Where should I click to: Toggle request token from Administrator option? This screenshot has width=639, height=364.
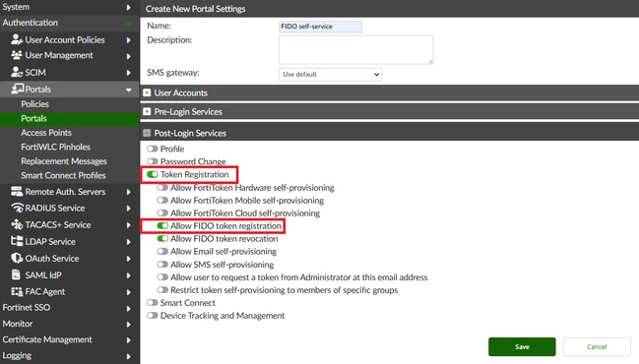tap(162, 277)
